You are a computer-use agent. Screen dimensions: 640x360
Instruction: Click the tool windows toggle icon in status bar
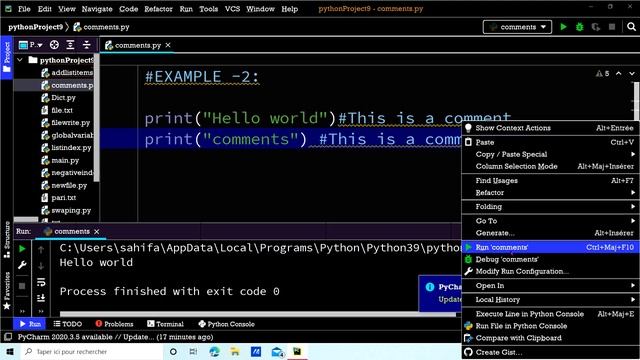coord(8,337)
